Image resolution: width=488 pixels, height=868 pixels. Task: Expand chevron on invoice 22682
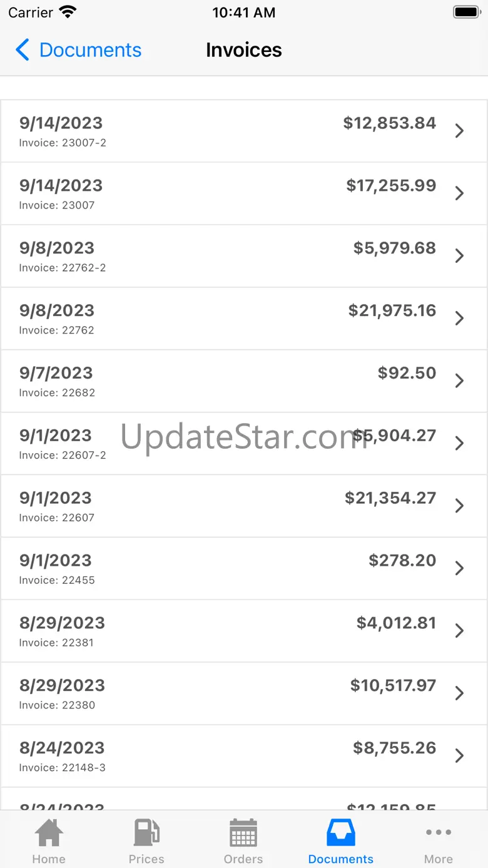pyautogui.click(x=459, y=381)
